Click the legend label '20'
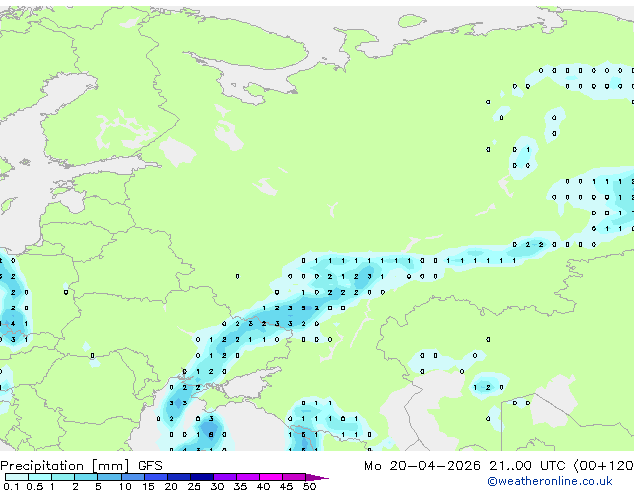634x490 pixels. pos(171,486)
